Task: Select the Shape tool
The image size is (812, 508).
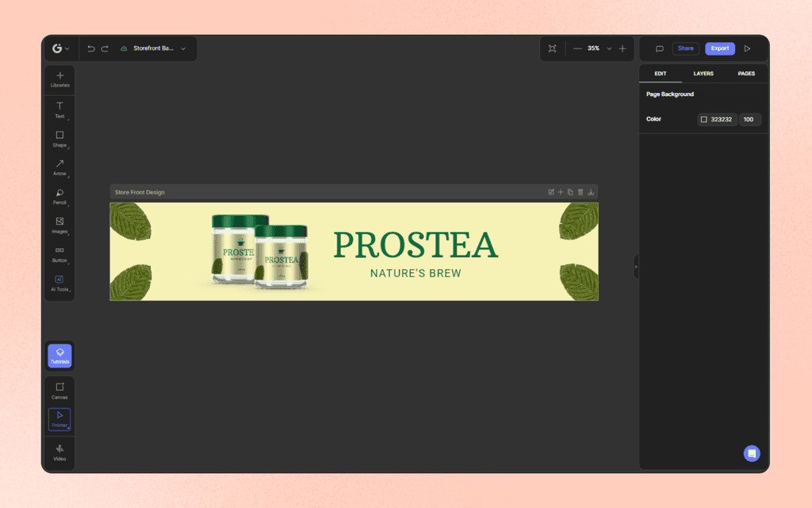Action: pos(59,139)
